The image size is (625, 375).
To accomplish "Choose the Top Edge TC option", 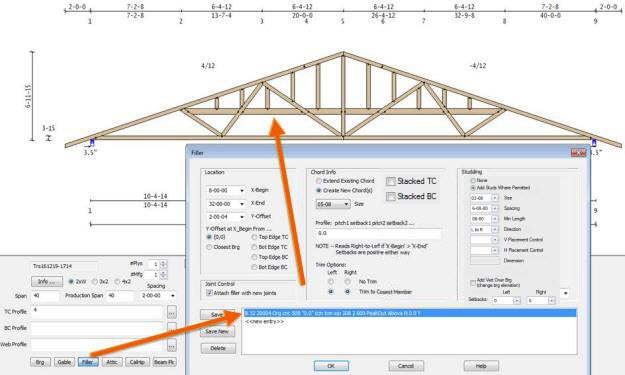I will click(254, 237).
